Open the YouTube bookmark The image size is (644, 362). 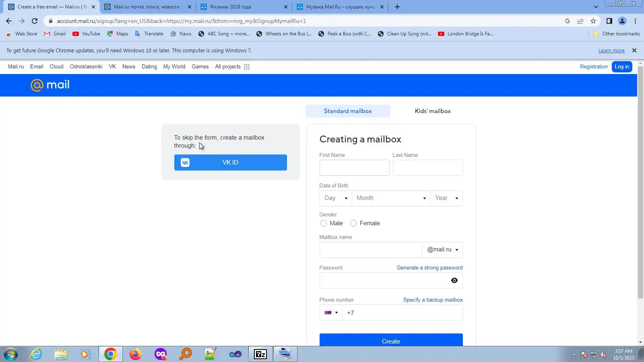tap(86, 34)
